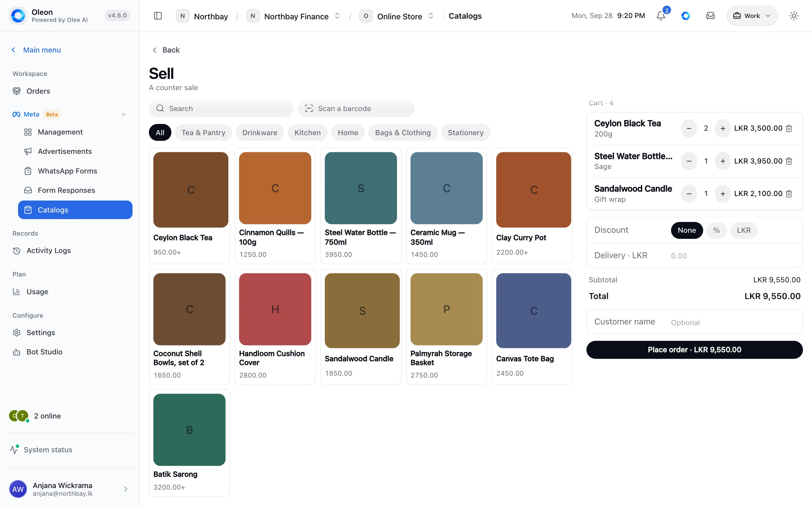Click the inbox tray icon
This screenshot has height=507, width=812.
[x=710, y=16]
